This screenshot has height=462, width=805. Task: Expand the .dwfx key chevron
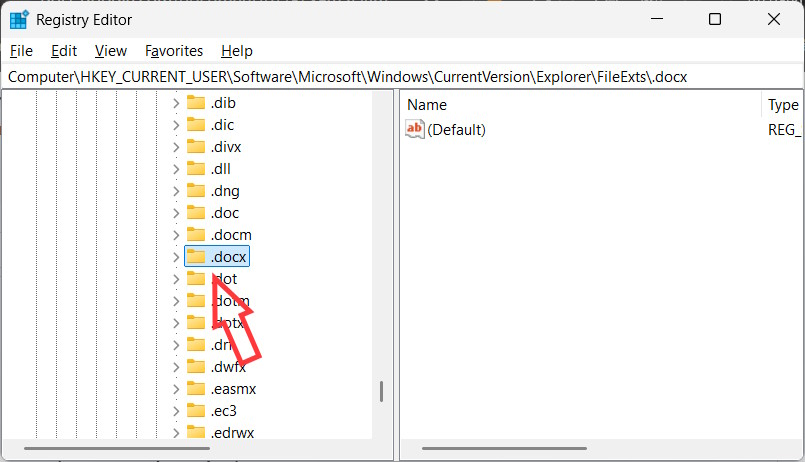pos(176,368)
